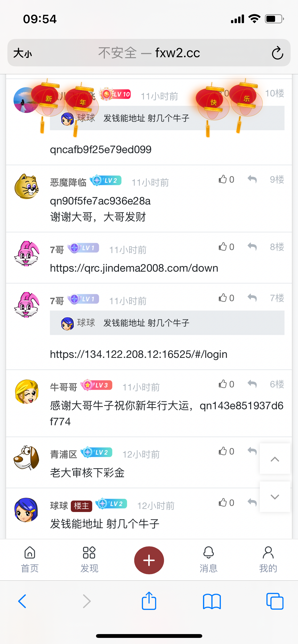Open Safari share sheet icon
Viewport: 298px width, 644px height.
point(149,601)
